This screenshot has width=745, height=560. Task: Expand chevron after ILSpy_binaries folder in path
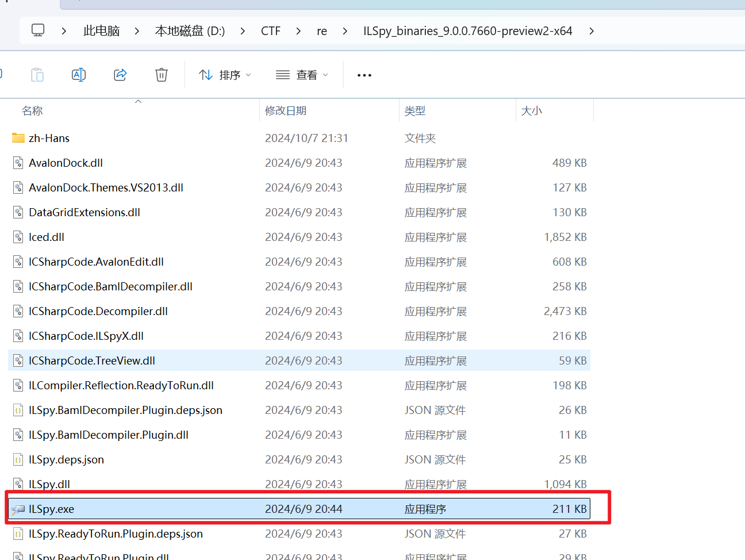click(x=592, y=31)
